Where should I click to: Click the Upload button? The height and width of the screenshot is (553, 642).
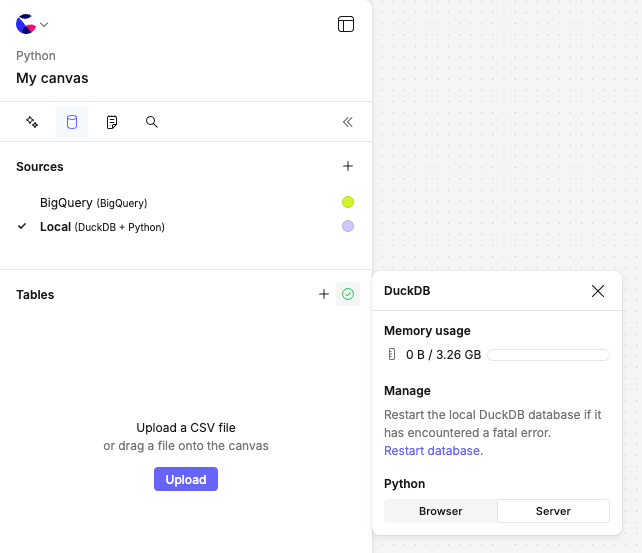coord(186,479)
